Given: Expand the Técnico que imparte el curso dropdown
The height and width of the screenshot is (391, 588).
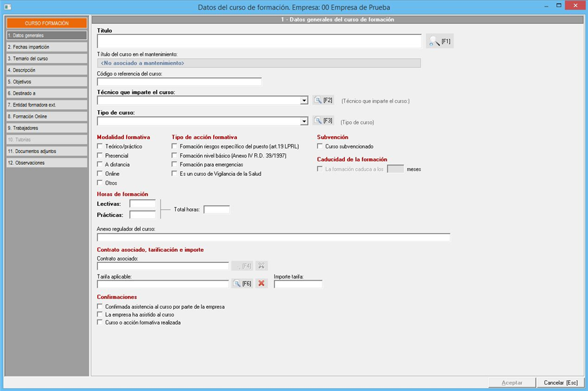Looking at the screenshot, I should (x=304, y=101).
